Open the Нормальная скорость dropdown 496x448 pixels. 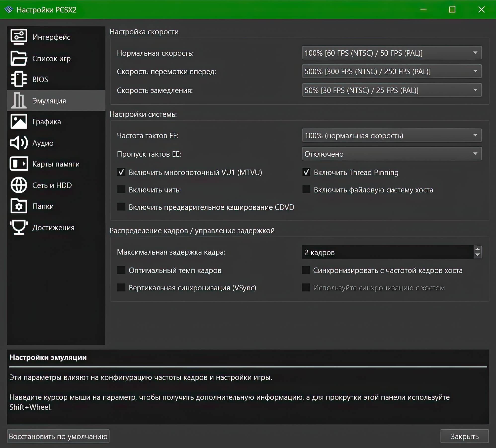tap(391, 53)
